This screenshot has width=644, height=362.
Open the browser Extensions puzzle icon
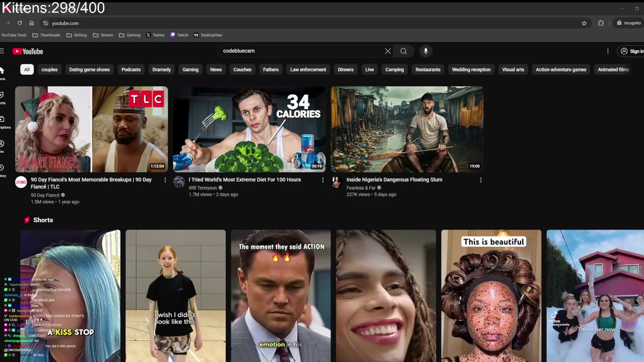[601, 23]
